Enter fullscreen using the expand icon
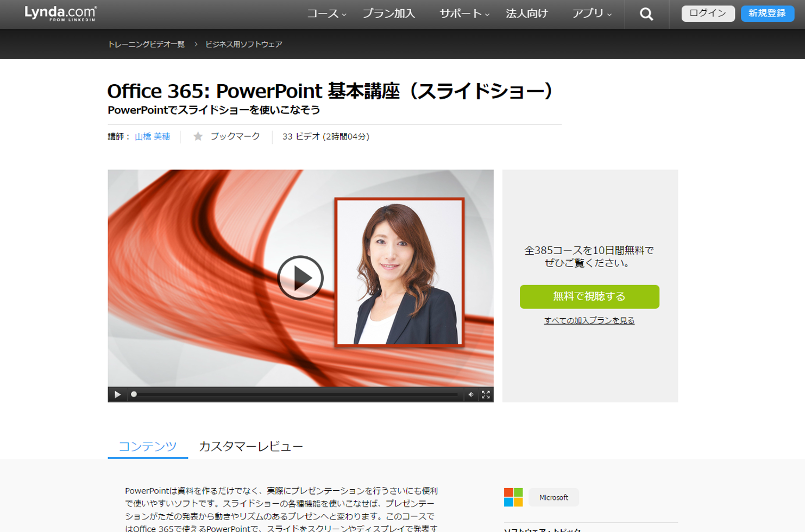The image size is (805, 532). pyautogui.click(x=486, y=395)
